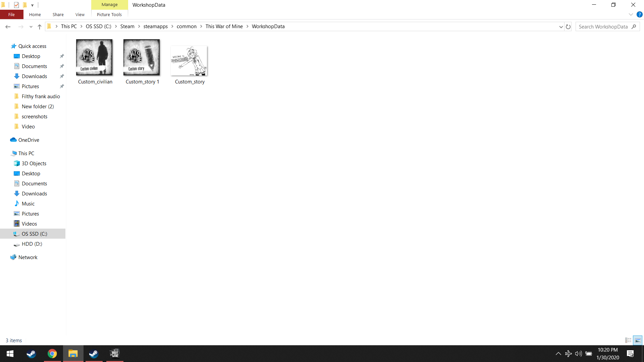Select the Custom_story anime drawing thumbnail
Image resolution: width=644 pixels, height=362 pixels.
(189, 61)
